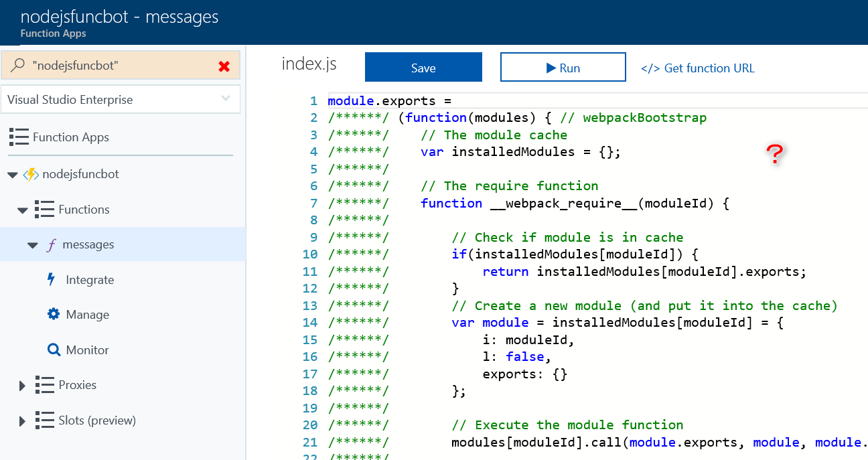Click the red X to clear search
The width and height of the screenshot is (868, 460).
pos(224,66)
